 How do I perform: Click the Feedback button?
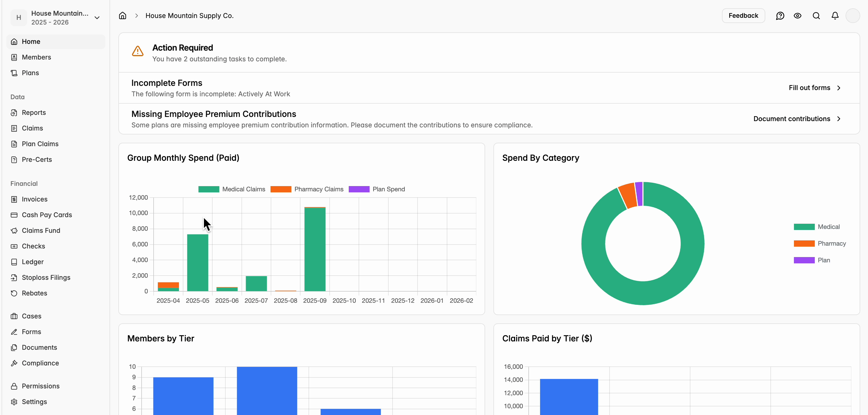click(743, 15)
